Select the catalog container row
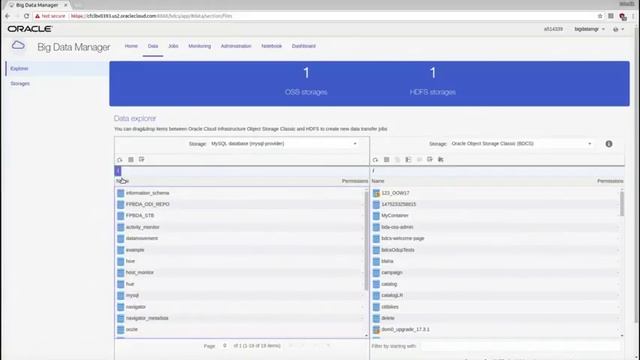 pos(495,284)
